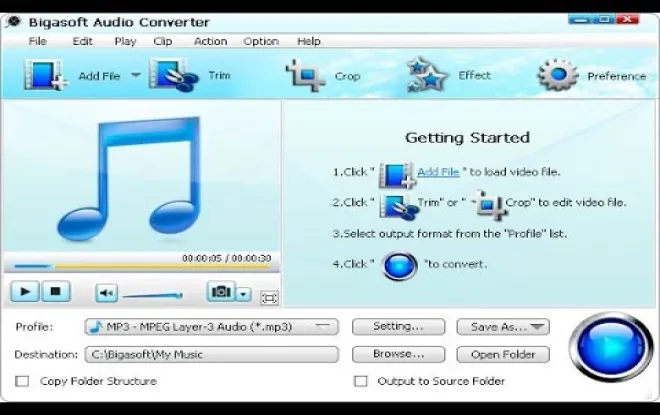Open the Clip menu
Screen dimensions: 660x415
tap(163, 41)
